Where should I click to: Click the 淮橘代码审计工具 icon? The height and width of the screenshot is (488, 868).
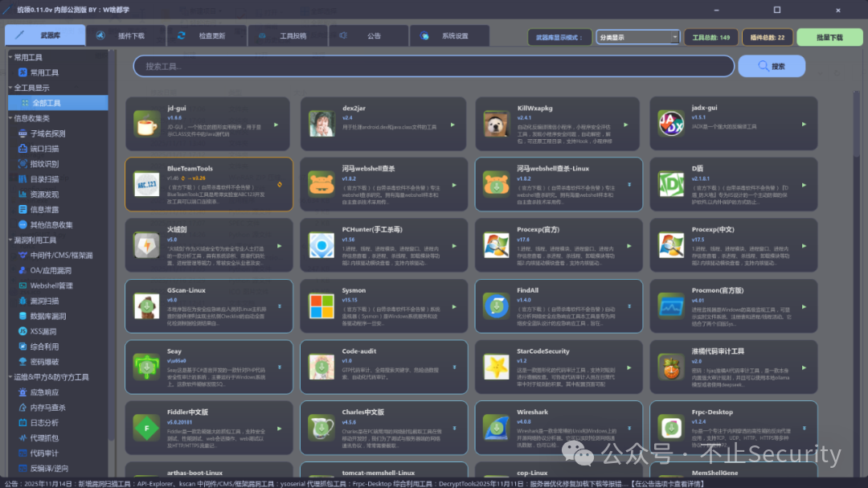(671, 367)
